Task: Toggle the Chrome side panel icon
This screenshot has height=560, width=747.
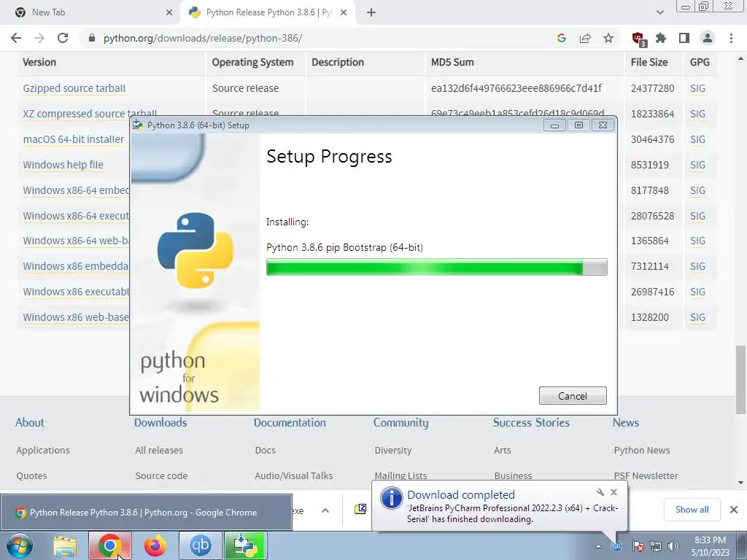Action: click(x=684, y=38)
